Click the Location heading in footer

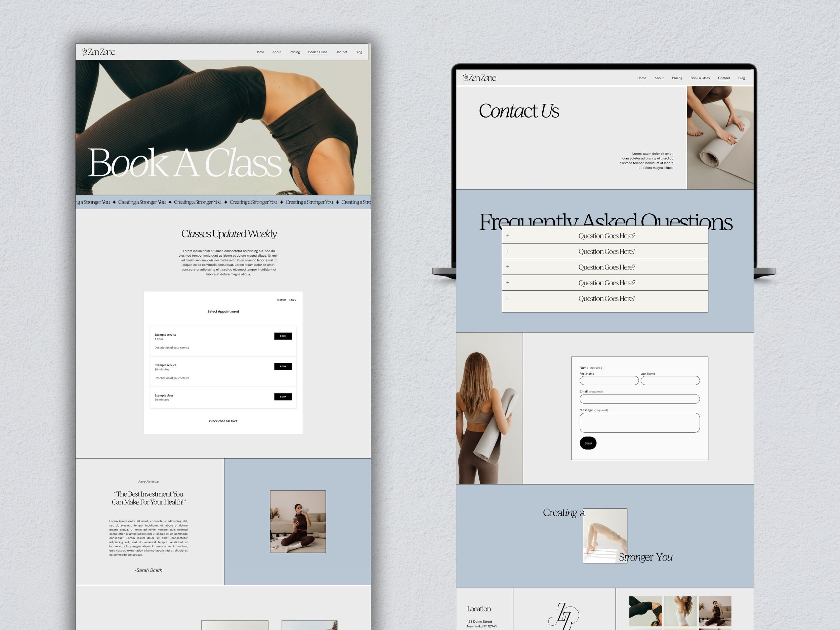tap(479, 609)
